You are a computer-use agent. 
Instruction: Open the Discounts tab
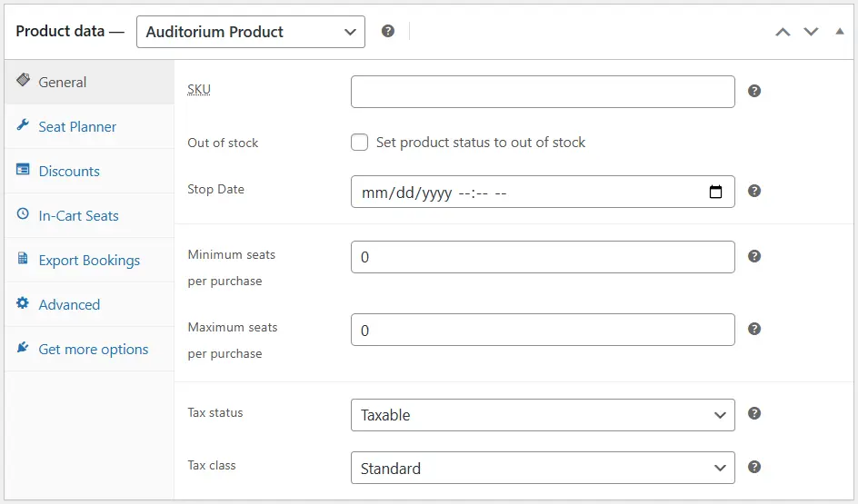[x=69, y=172]
